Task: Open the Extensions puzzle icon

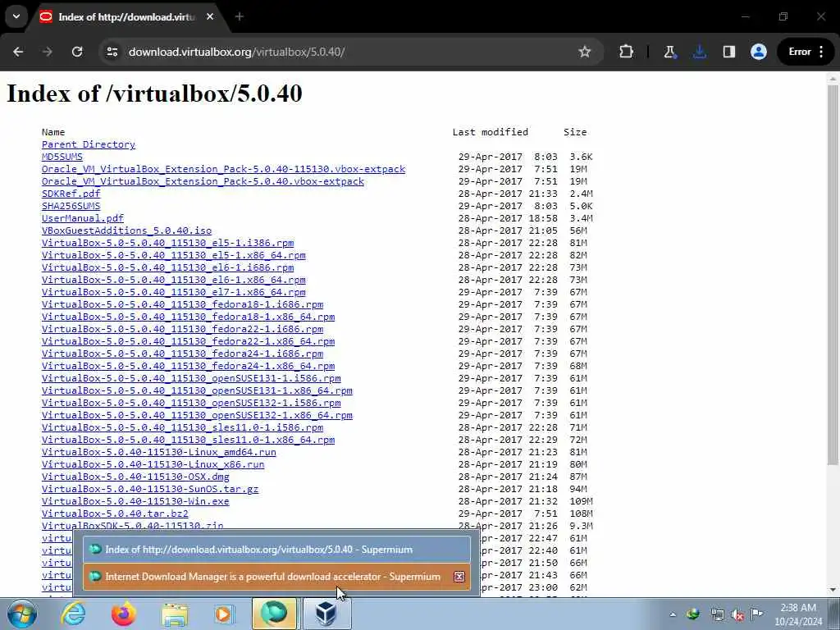Action: [626, 52]
